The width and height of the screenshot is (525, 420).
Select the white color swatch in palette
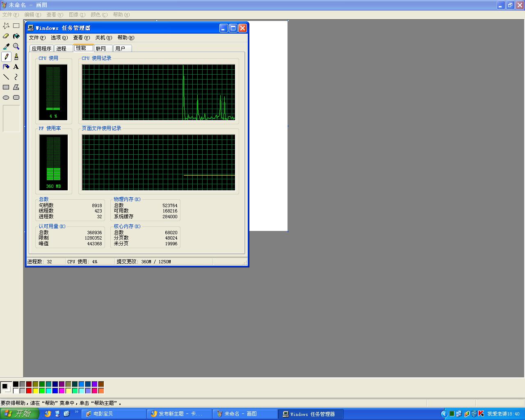[16, 391]
